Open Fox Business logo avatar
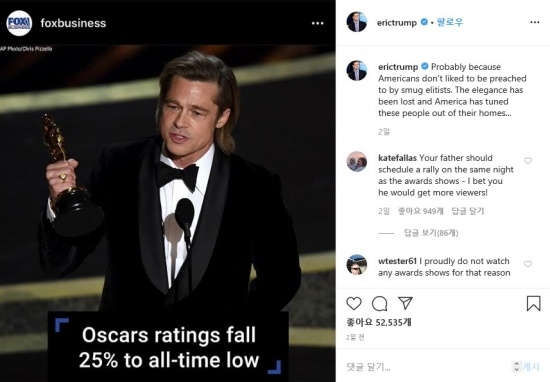This screenshot has height=382, width=550. [19, 23]
